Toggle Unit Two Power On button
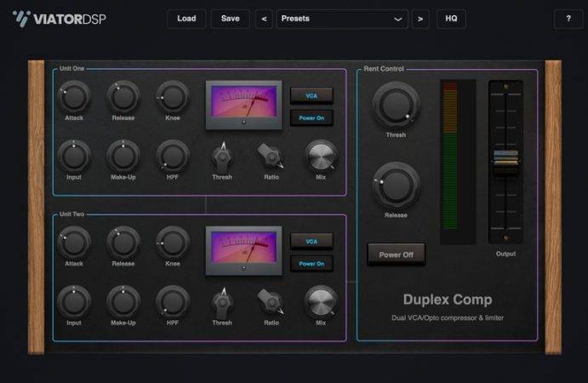Screen dimensions: 588x383 [x=311, y=263]
